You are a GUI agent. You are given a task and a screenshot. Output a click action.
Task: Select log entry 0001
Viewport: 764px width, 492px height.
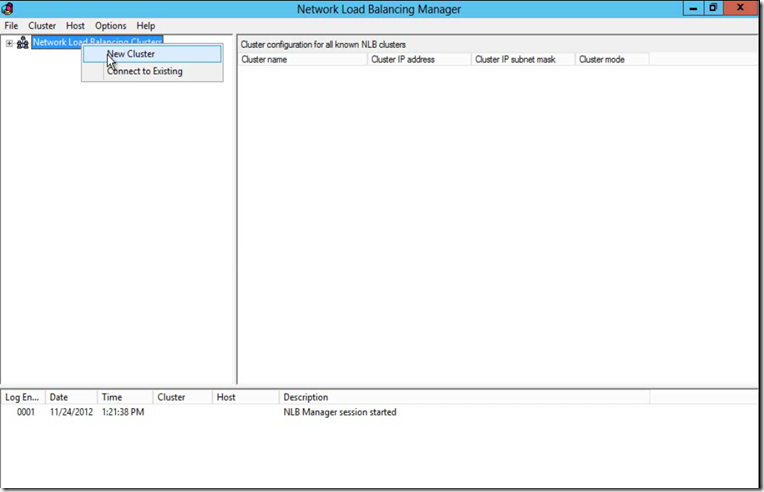pyautogui.click(x=26, y=412)
